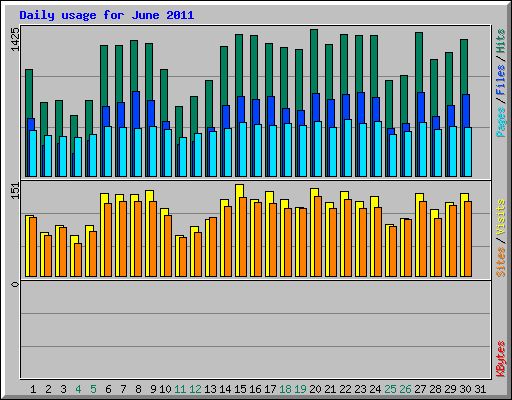The width and height of the screenshot is (512, 400).
Task: Click the KBytes legend label
Action: coord(501,359)
